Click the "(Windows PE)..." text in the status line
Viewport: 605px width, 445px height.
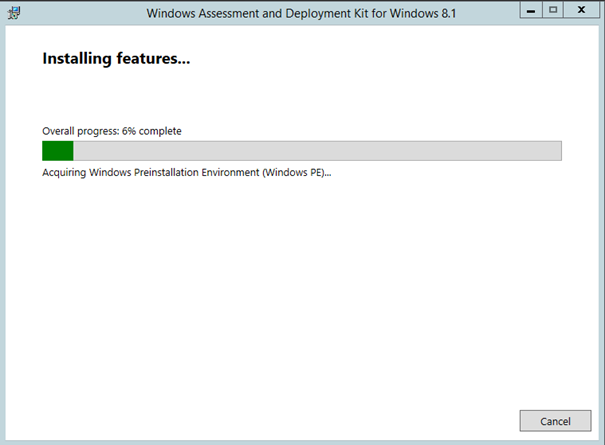297,172
